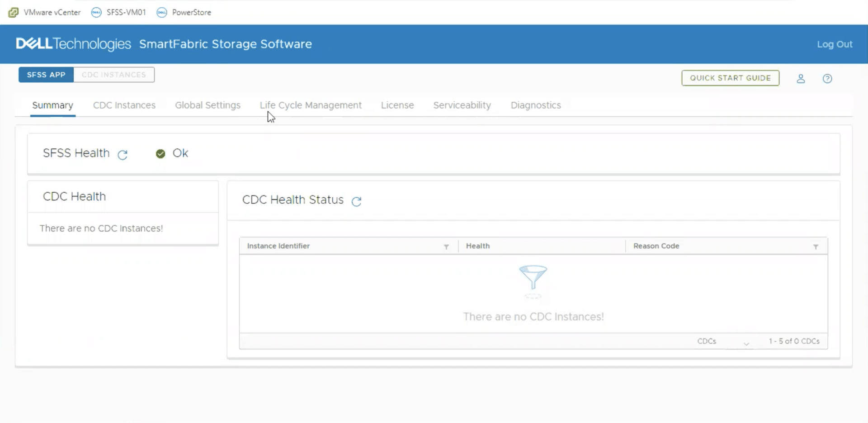Refresh the CDC Health Status table
The image size is (868, 423).
[357, 201]
